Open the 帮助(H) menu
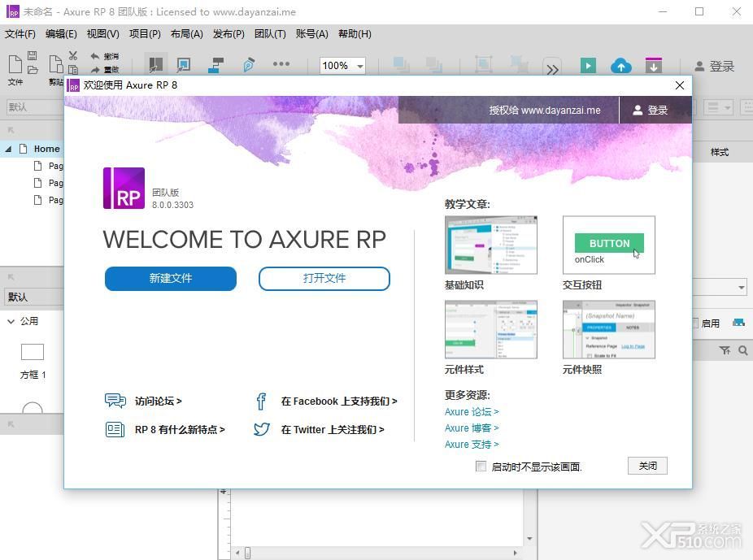The width and height of the screenshot is (753, 560). [x=355, y=34]
